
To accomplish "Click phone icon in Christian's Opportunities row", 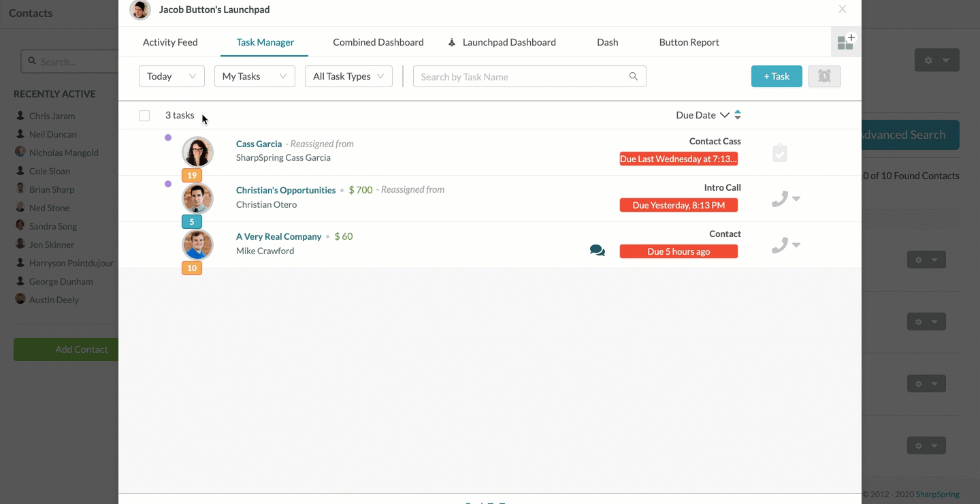I will [780, 199].
